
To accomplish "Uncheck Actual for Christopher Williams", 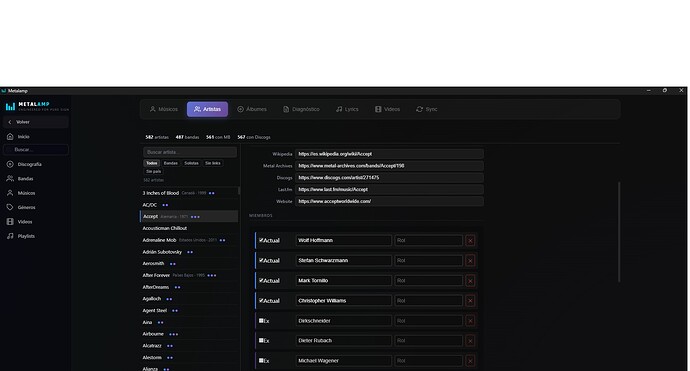I will coord(261,300).
